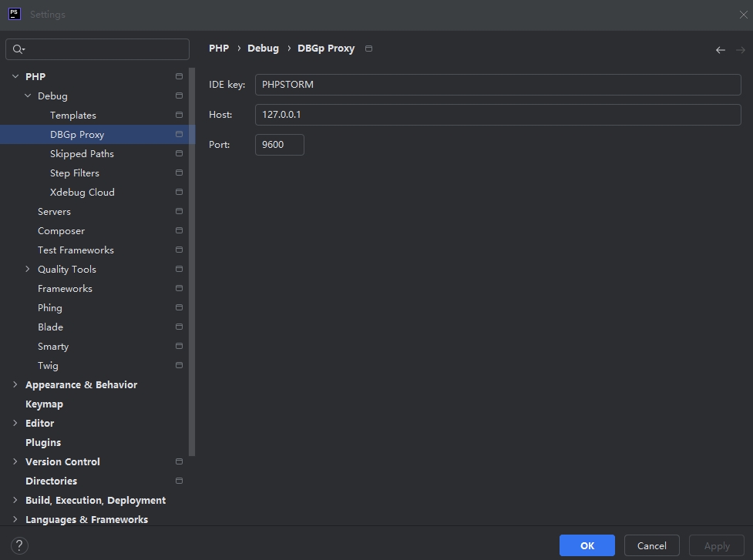Image resolution: width=753 pixels, height=560 pixels.
Task: Expand Appearance & Behavior section
Action: (x=15, y=384)
